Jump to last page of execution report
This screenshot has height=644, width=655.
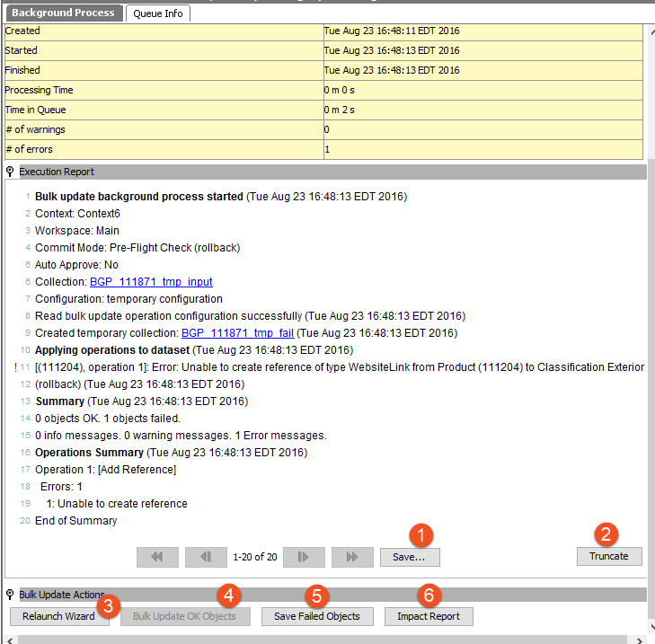352,557
